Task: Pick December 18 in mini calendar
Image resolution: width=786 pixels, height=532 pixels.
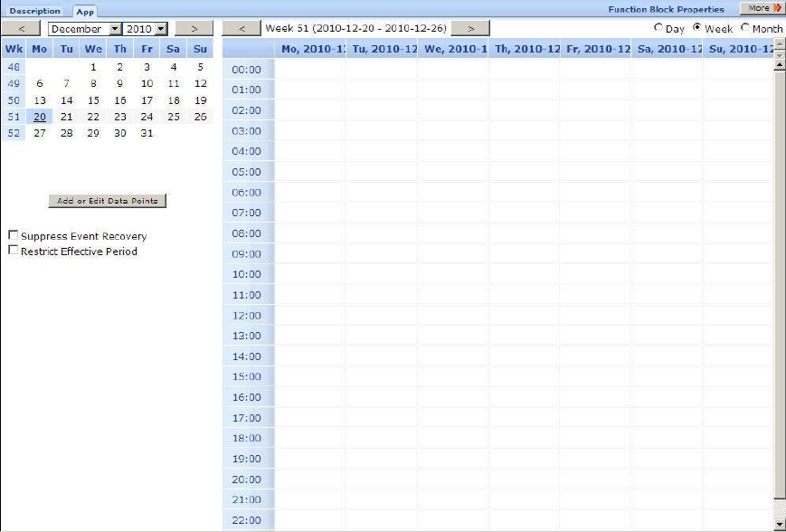Action: point(174,100)
